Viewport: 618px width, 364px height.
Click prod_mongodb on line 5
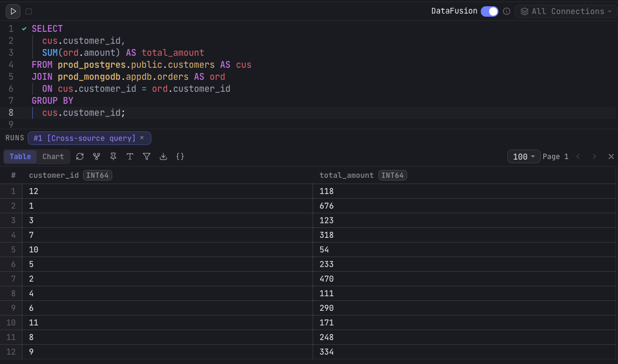coord(89,77)
